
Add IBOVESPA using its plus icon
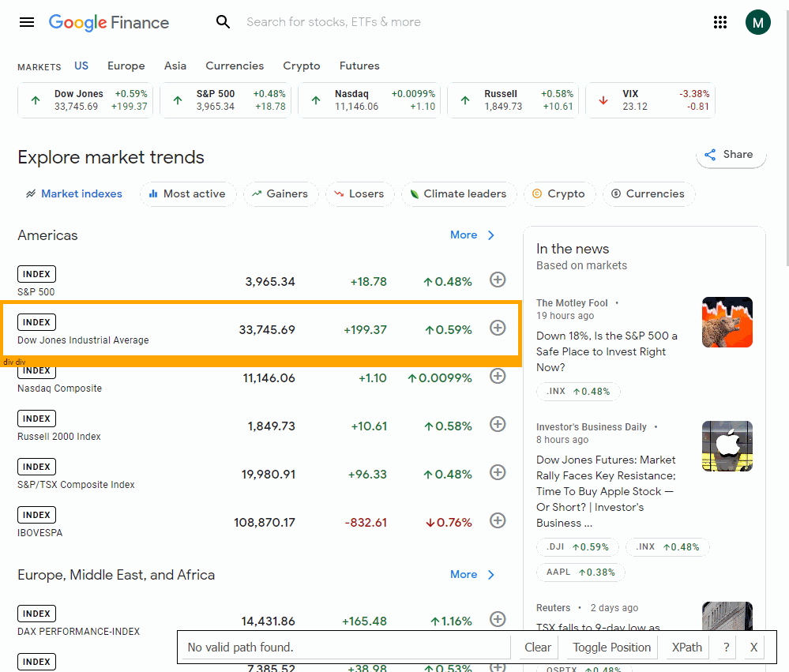click(x=498, y=520)
